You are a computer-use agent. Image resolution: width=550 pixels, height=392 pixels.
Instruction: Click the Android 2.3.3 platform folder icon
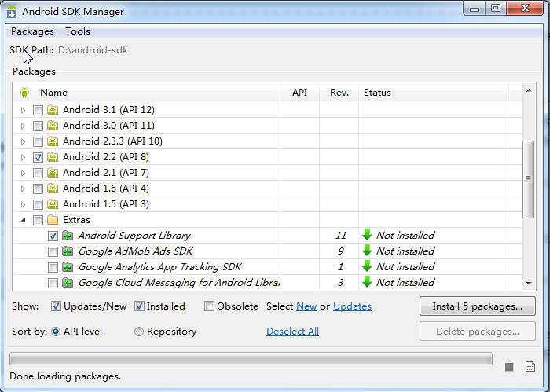point(53,141)
